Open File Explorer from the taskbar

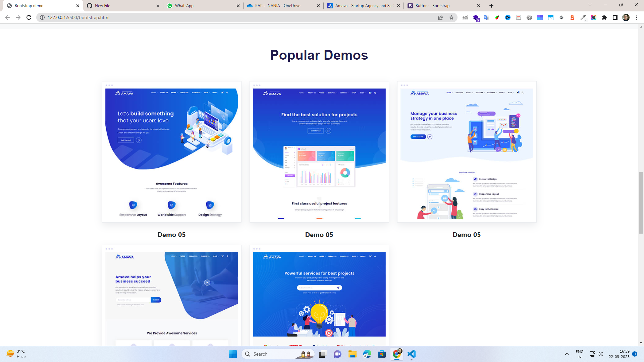pyautogui.click(x=352, y=354)
